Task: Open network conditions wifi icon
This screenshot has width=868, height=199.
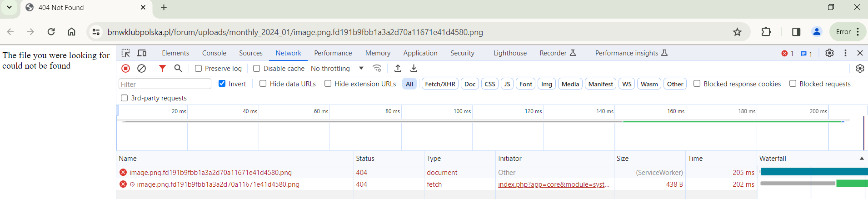Action: coord(377,69)
